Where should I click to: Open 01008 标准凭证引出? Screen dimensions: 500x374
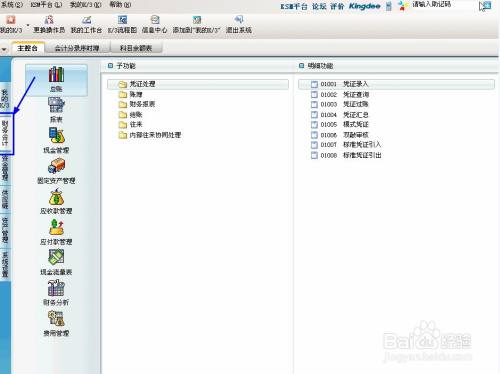coord(346,155)
